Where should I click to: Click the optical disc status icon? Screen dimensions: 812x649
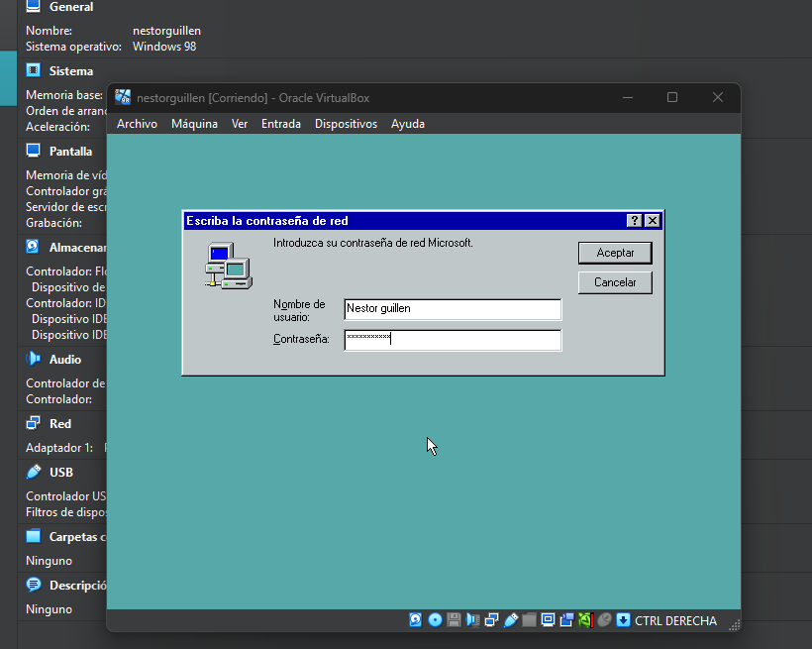435,620
